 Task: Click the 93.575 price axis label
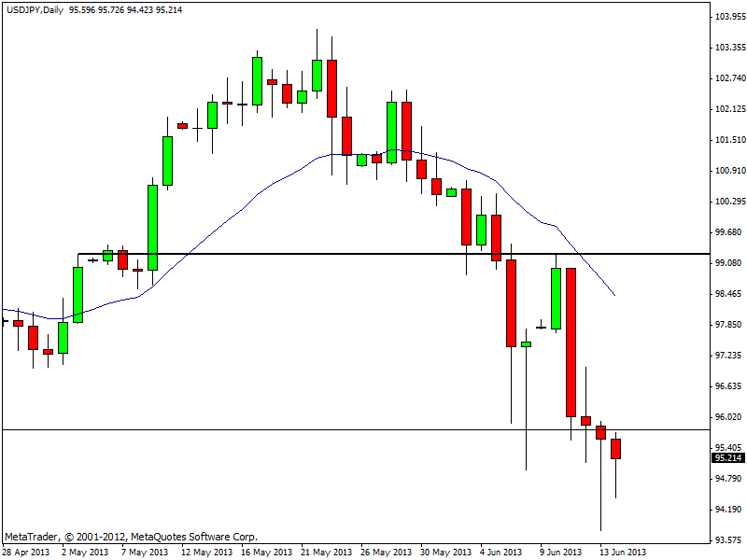tap(728, 540)
